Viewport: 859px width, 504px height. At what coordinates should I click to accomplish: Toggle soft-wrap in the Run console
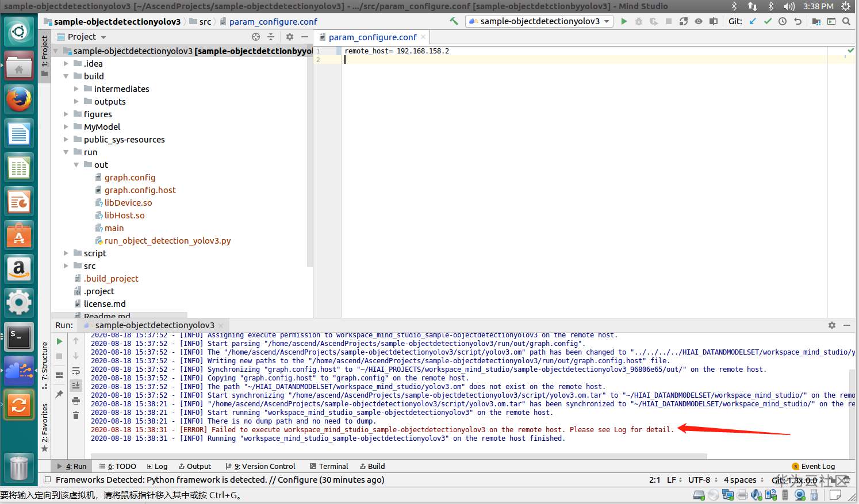tap(76, 371)
